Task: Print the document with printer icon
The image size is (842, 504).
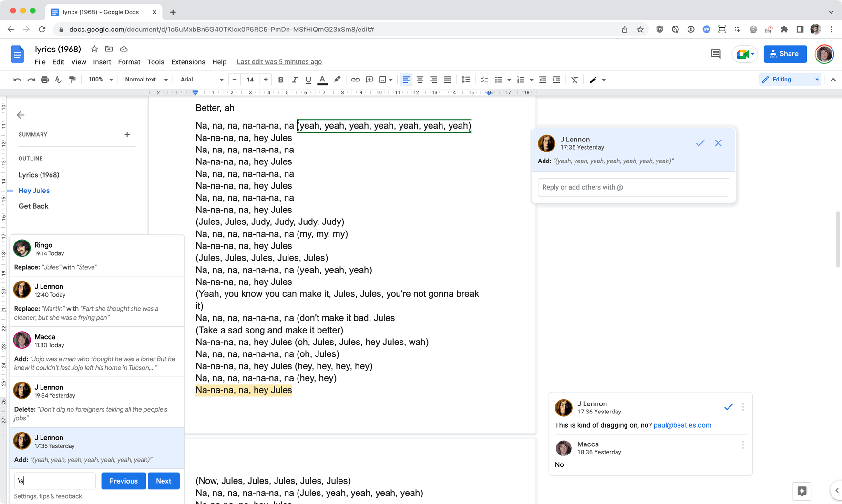Action: coord(45,80)
